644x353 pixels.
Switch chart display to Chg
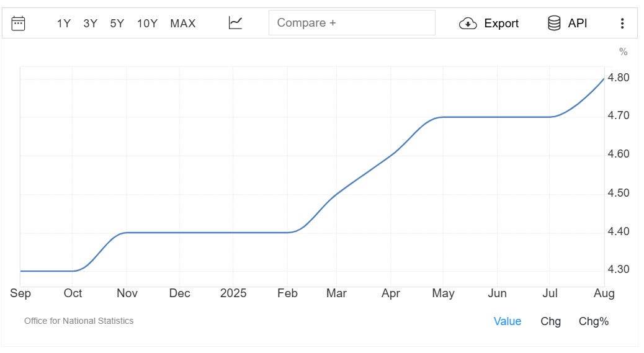point(550,321)
